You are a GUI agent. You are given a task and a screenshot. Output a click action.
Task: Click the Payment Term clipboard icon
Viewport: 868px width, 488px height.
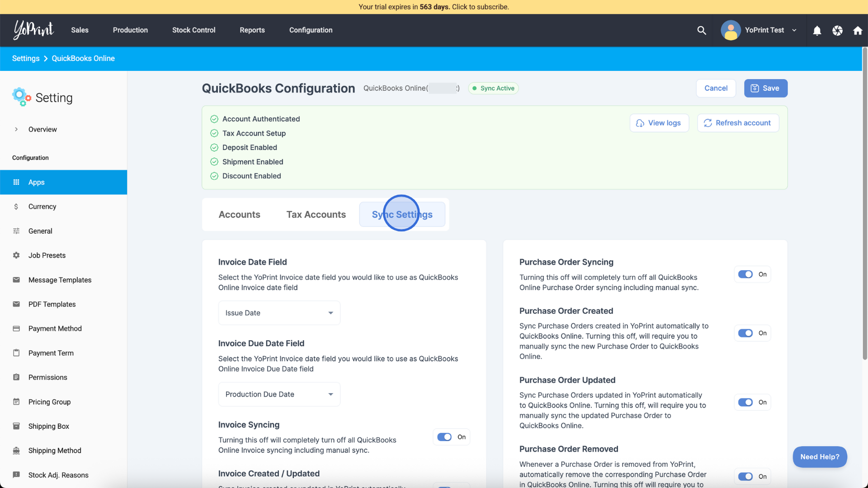[x=16, y=353]
